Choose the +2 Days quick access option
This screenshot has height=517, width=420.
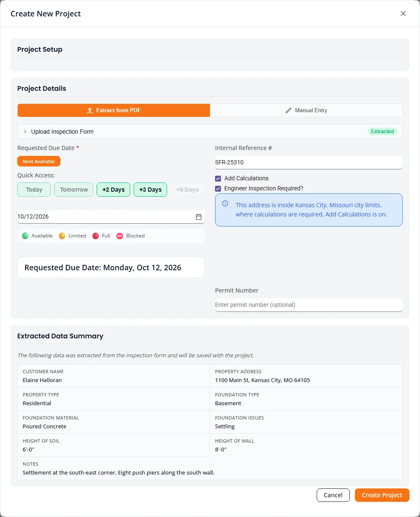[113, 190]
